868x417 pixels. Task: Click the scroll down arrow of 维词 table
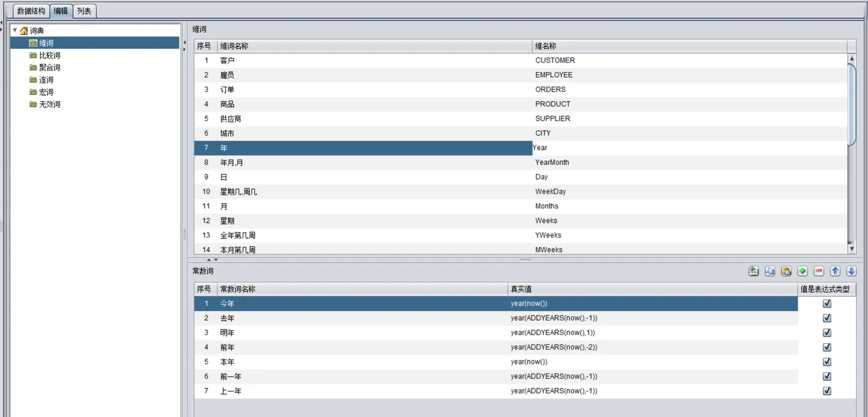pyautogui.click(x=852, y=249)
